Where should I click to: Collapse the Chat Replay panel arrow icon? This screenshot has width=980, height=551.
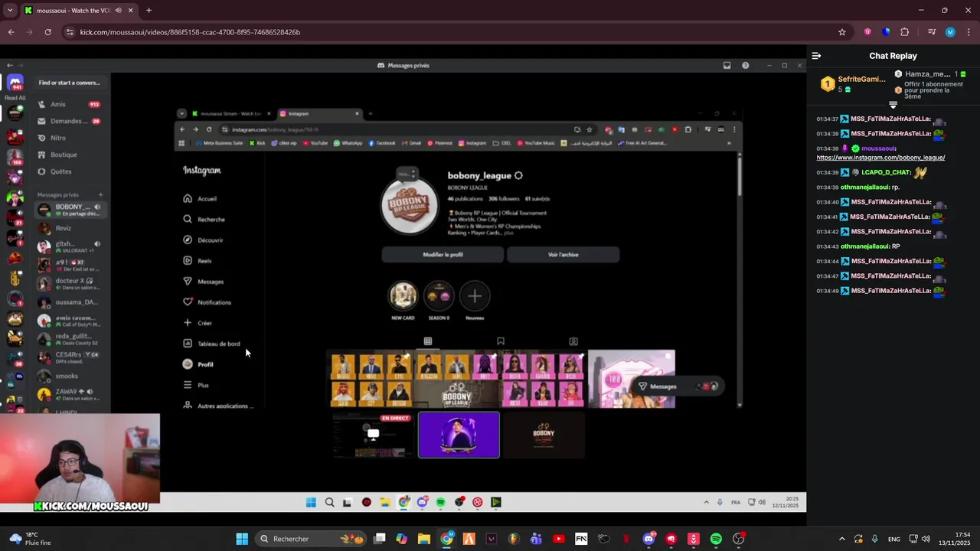[x=816, y=56]
